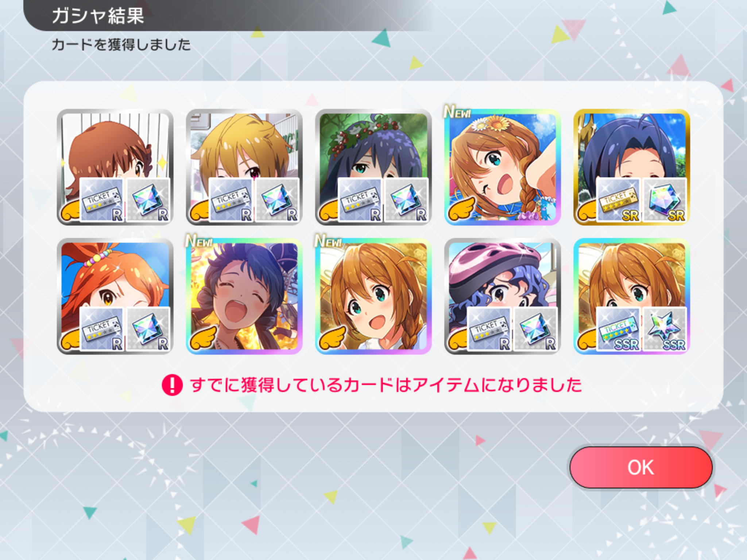Tap the SSR star piece icon

pos(664,329)
